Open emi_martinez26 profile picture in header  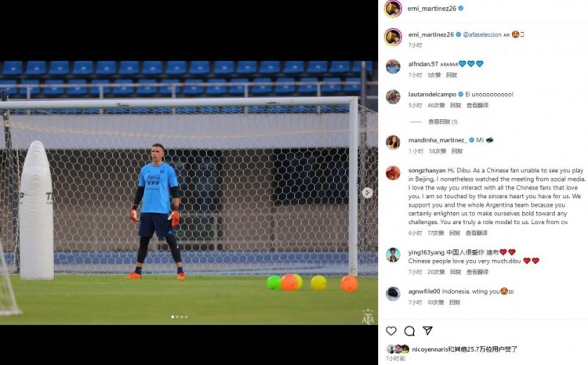393,9
